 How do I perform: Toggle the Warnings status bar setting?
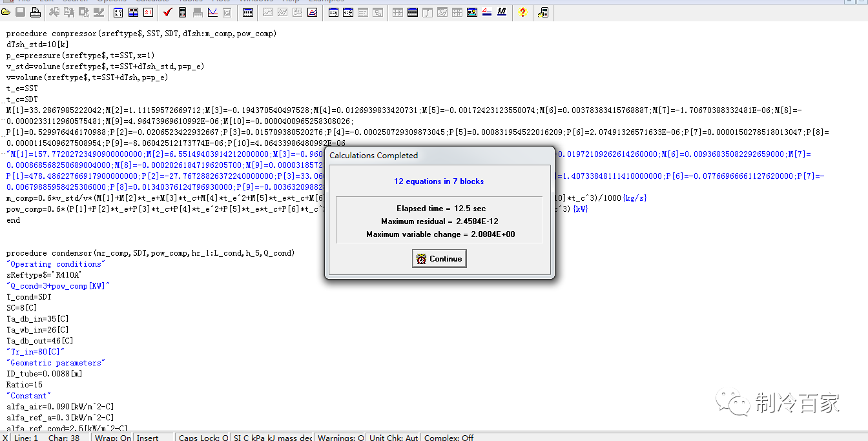[339, 438]
